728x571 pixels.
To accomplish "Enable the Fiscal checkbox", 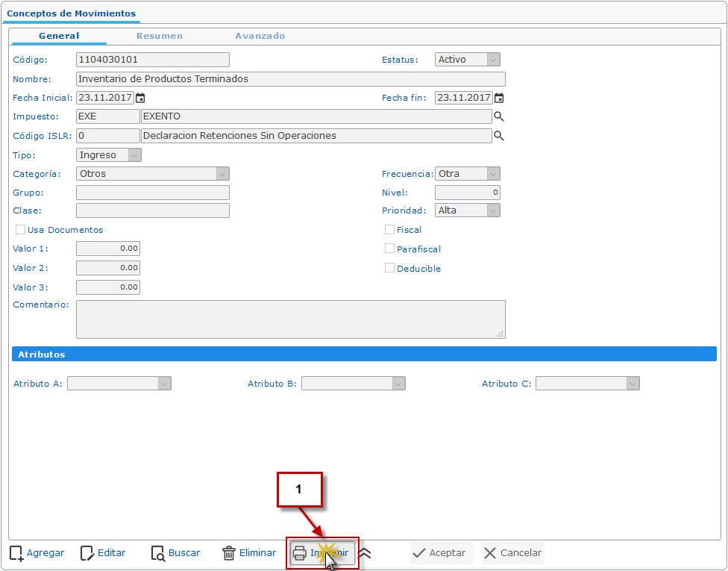I will pyautogui.click(x=389, y=229).
